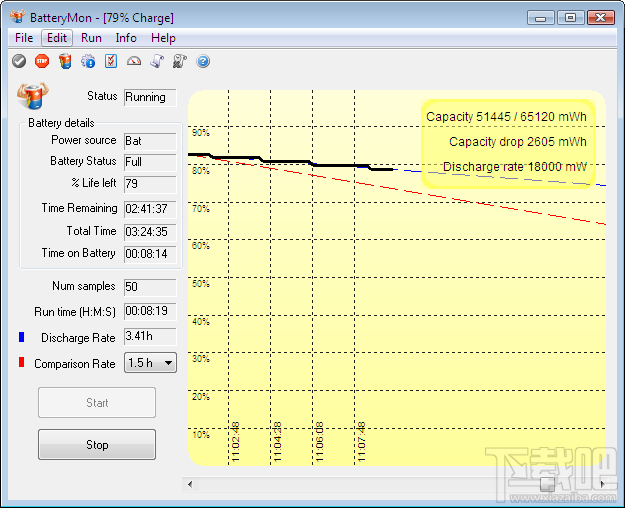Open the Run menu
This screenshot has height=508, width=625.
point(91,38)
